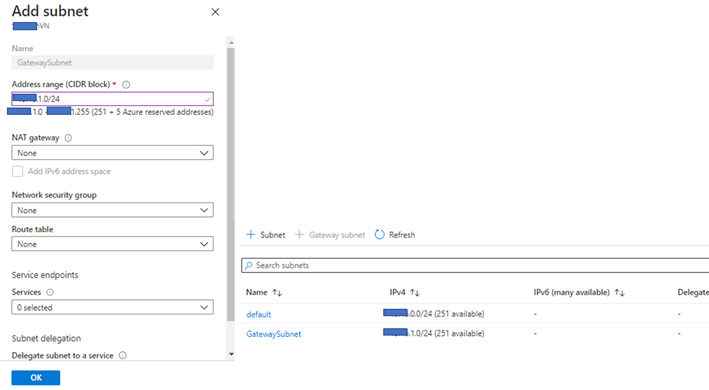Enable Add IPv6 address space checkbox

18,172
